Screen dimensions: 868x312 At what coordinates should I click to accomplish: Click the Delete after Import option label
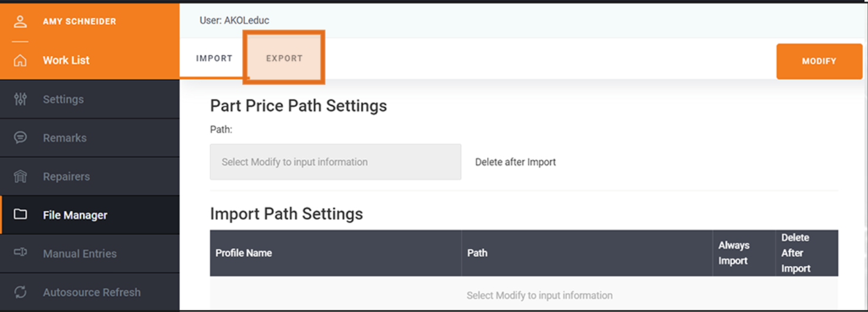(515, 162)
